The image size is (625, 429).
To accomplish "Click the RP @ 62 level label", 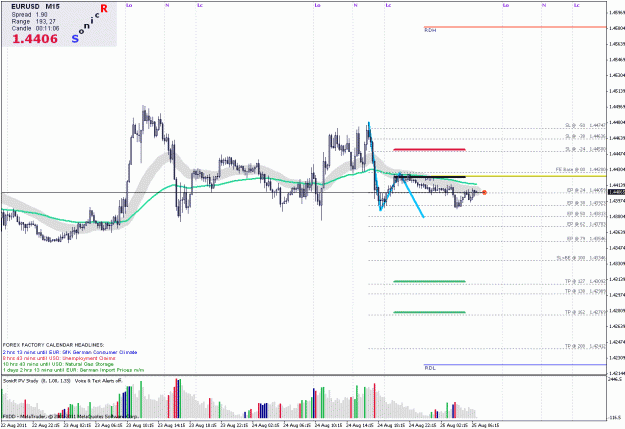I will (x=586, y=224).
